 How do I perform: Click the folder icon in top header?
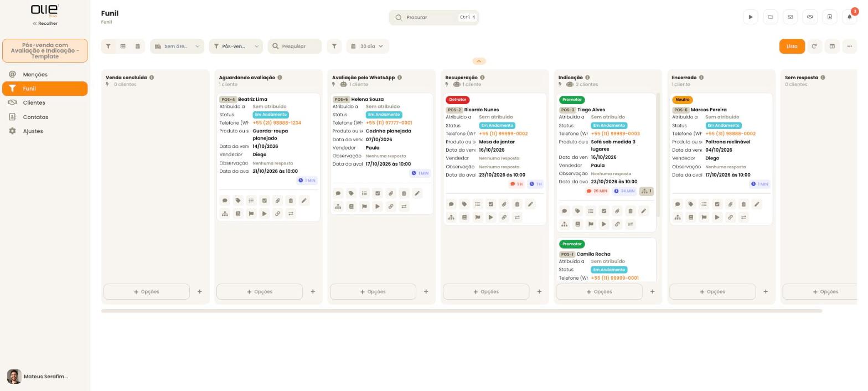(x=770, y=17)
